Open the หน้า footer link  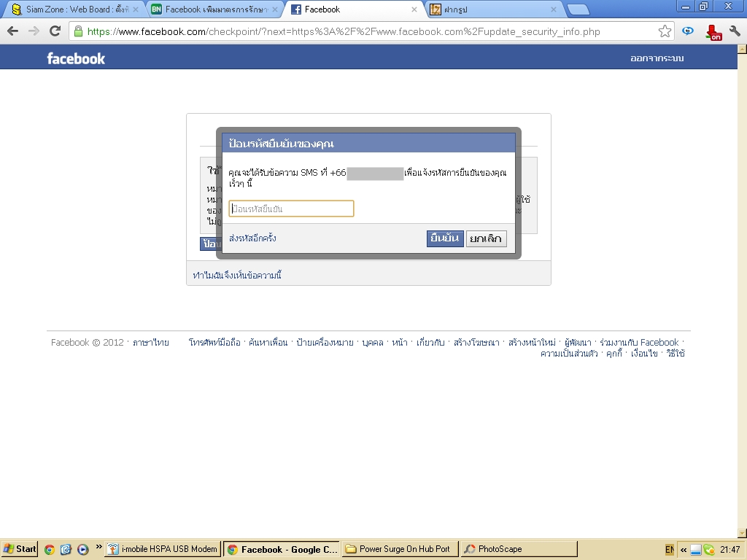pyautogui.click(x=400, y=343)
